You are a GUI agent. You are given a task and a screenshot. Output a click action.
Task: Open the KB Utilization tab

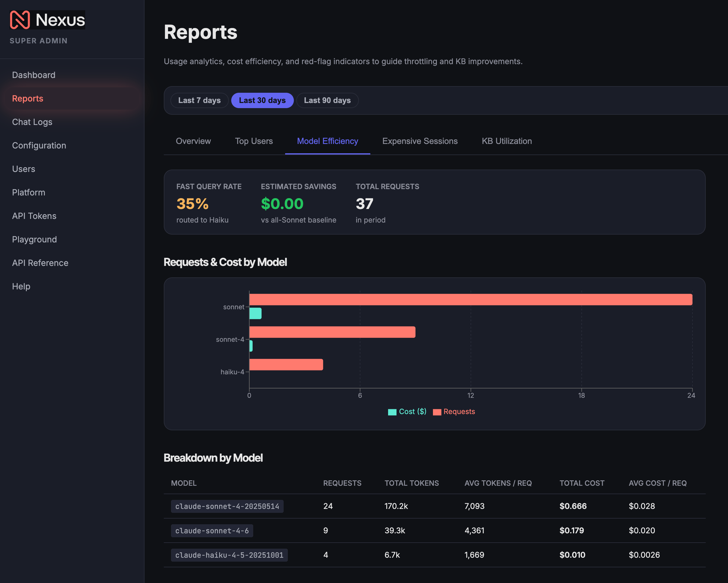tap(506, 141)
